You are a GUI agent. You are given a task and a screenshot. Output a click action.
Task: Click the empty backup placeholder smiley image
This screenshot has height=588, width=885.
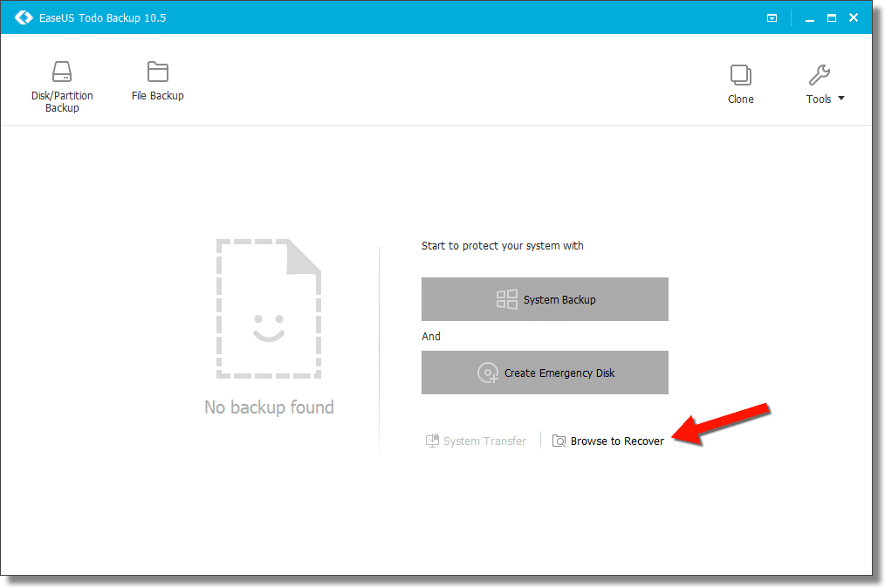click(x=269, y=309)
